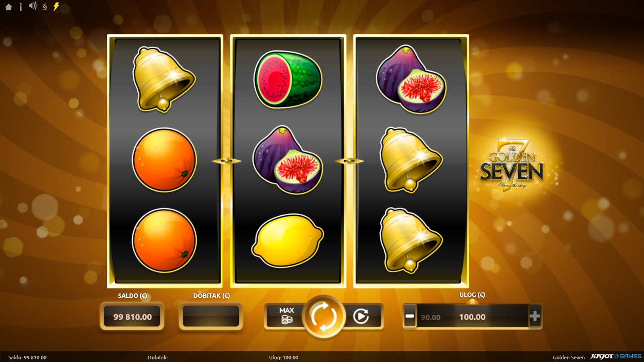This screenshot has height=362, width=644.
Task: Set the maximum bet with MAX
Action: (x=287, y=316)
